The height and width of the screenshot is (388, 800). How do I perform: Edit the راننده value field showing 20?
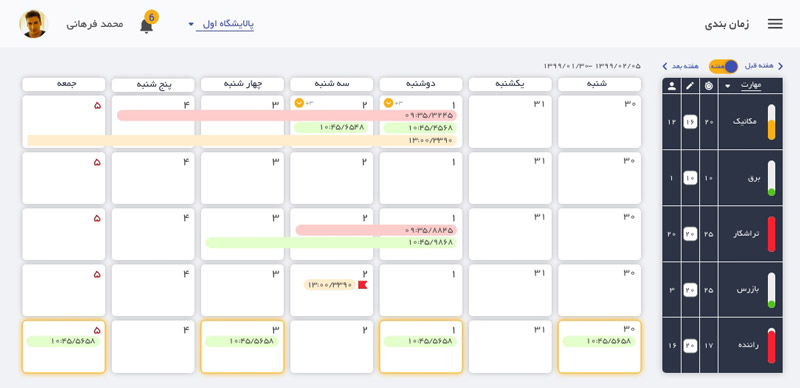point(690,345)
